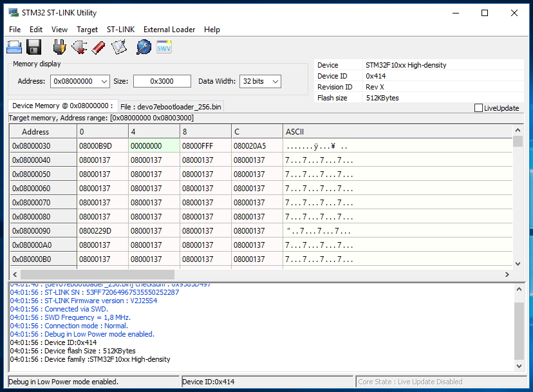Open the External Loader menu
Viewport: 533px width, 392px height.
tap(169, 30)
